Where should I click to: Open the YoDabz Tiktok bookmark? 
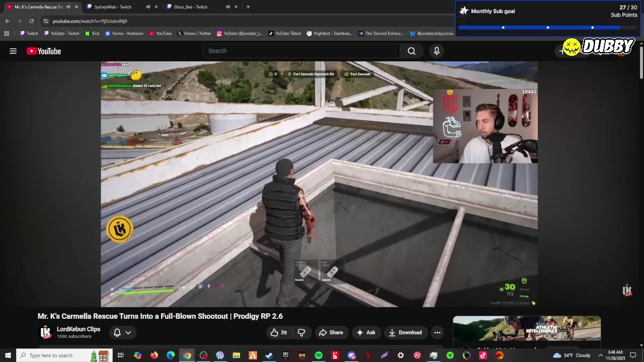[x=284, y=34]
